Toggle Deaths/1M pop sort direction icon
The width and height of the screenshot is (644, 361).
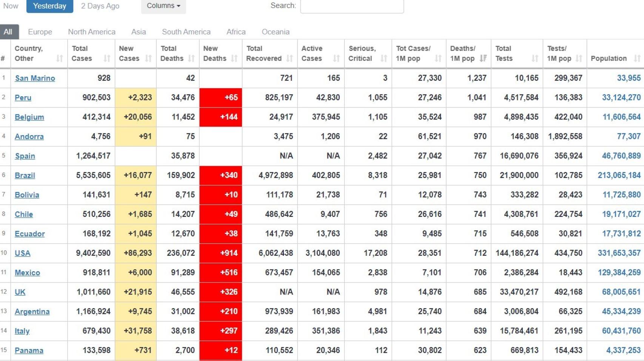click(483, 58)
